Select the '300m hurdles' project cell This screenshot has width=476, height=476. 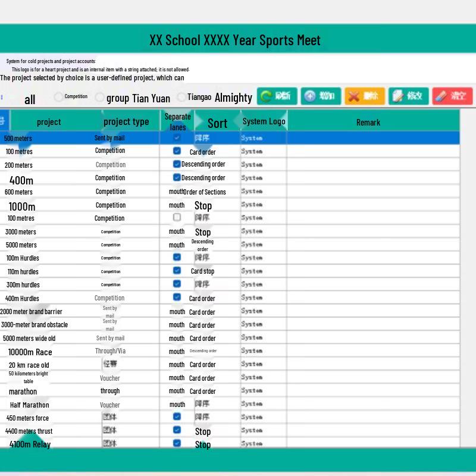point(23,285)
